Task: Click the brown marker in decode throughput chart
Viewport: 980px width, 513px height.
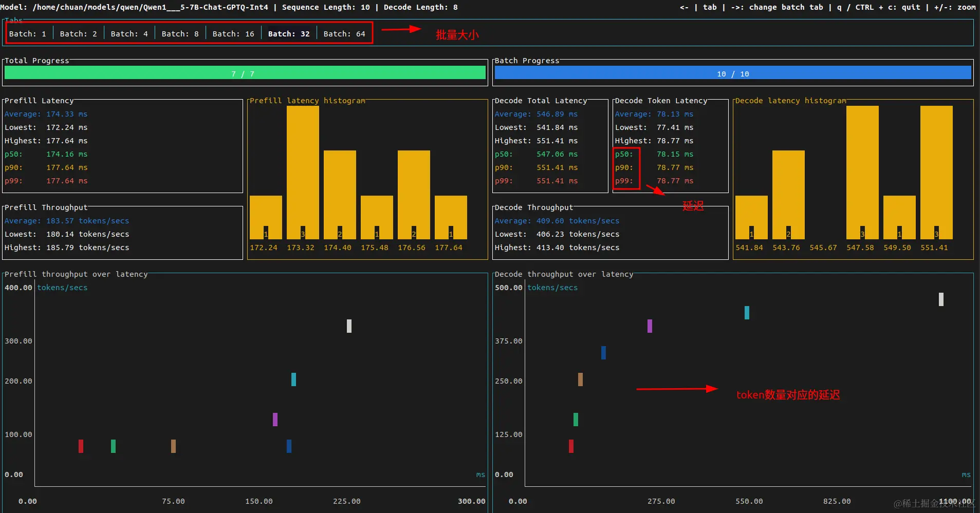Action: 580,379
